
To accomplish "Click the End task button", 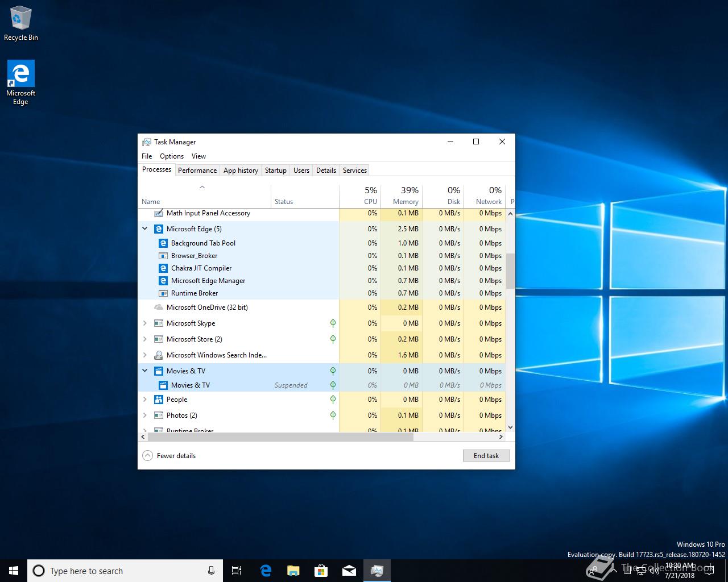I will coord(486,456).
